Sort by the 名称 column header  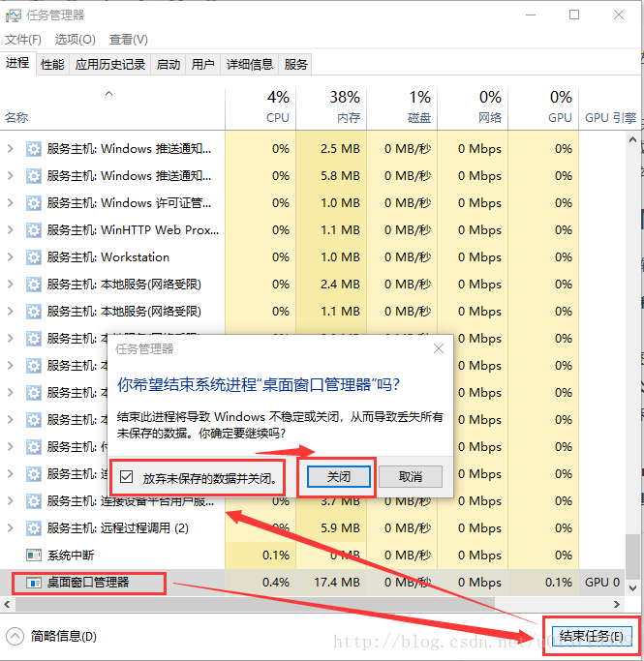click(112, 108)
